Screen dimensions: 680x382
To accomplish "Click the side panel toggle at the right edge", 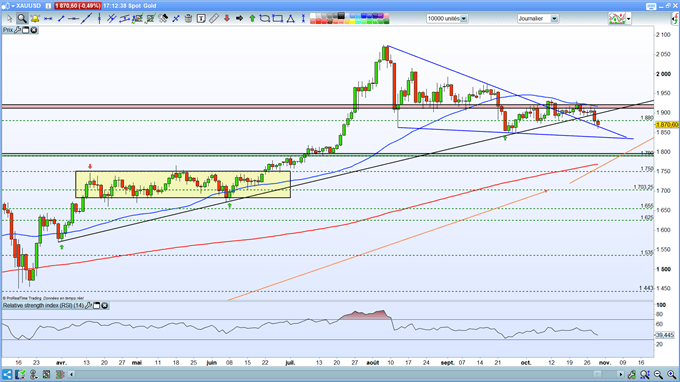I will (675, 19).
